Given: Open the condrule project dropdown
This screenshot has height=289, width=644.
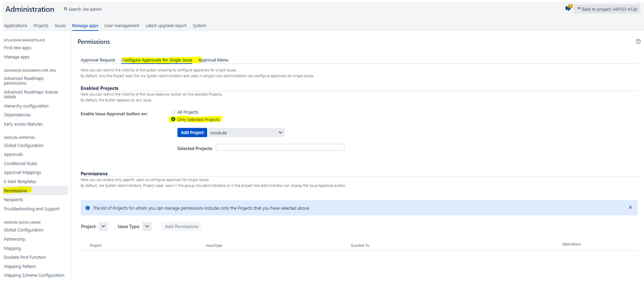Looking at the screenshot, I should tap(246, 133).
